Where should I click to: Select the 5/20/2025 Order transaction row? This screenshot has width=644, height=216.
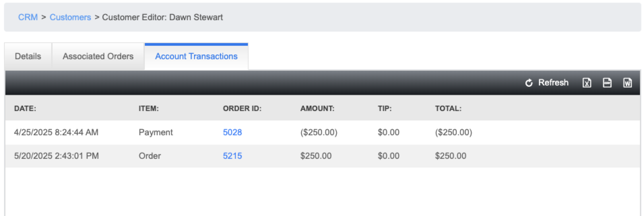pos(323,156)
